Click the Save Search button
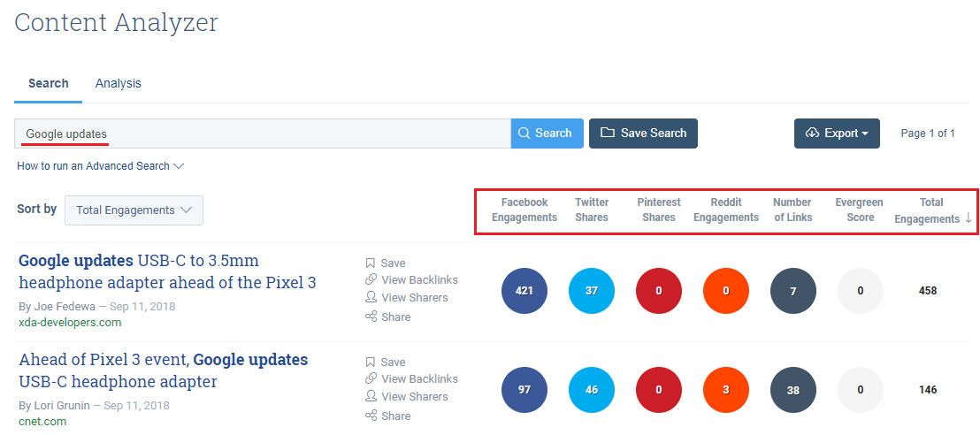Image resolution: width=980 pixels, height=435 pixels. [643, 134]
